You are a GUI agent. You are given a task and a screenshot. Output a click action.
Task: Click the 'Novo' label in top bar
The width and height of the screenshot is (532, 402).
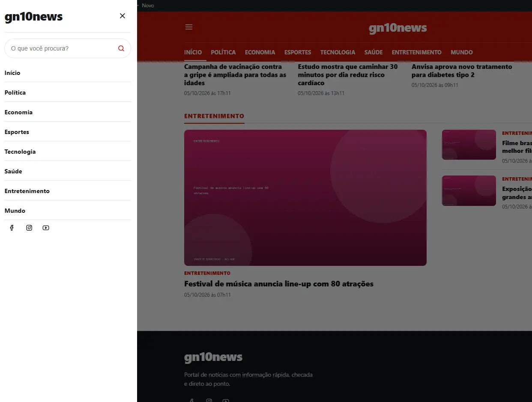pos(148,6)
